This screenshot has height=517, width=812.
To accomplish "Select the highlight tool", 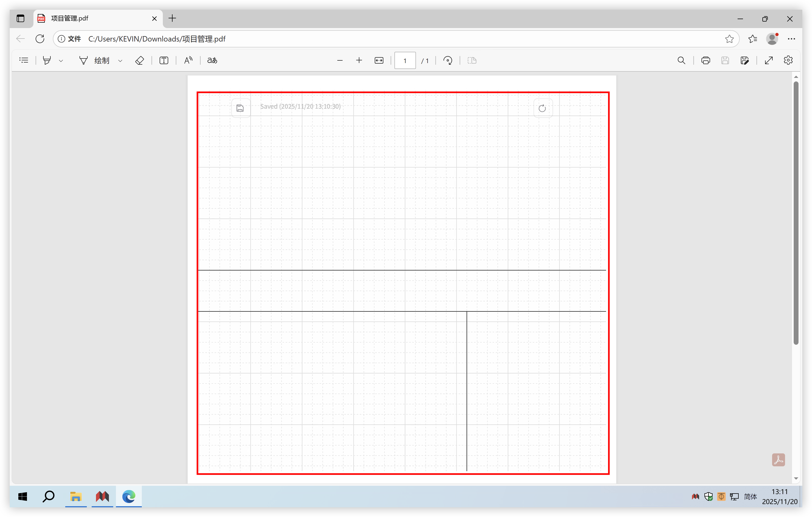I will pyautogui.click(x=47, y=60).
